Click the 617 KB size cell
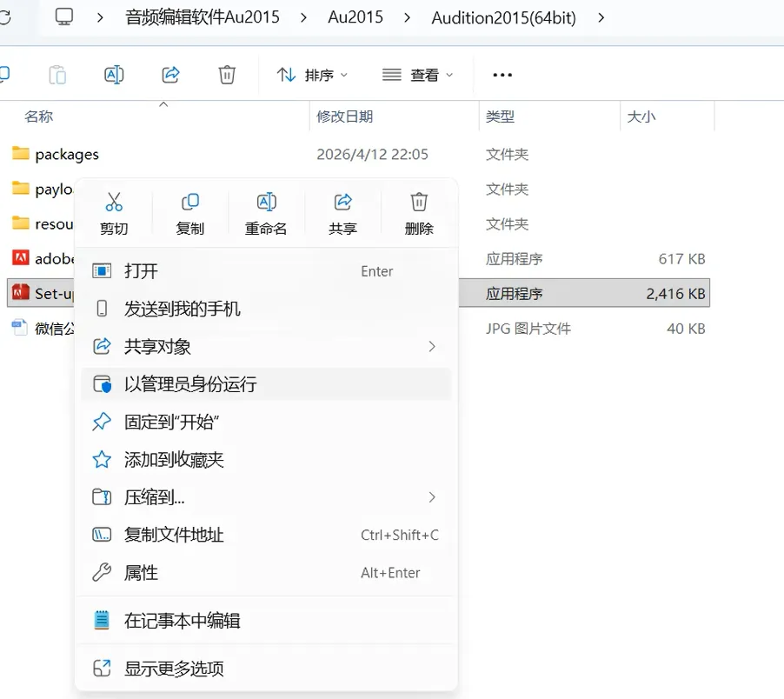Viewport: 784px width, 699px height. [x=681, y=259]
